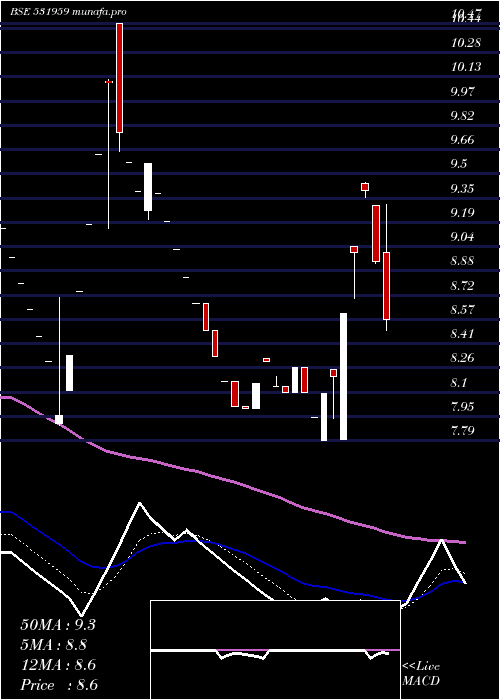Click the 8.88 price axis label

point(462,261)
